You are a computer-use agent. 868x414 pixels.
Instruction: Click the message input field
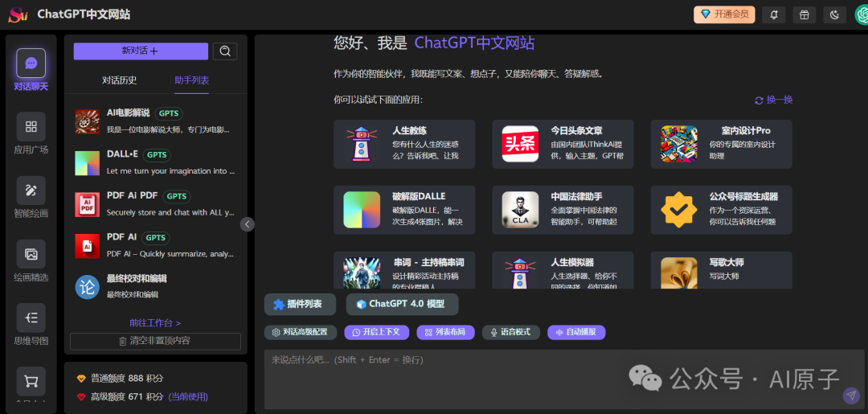(x=564, y=379)
